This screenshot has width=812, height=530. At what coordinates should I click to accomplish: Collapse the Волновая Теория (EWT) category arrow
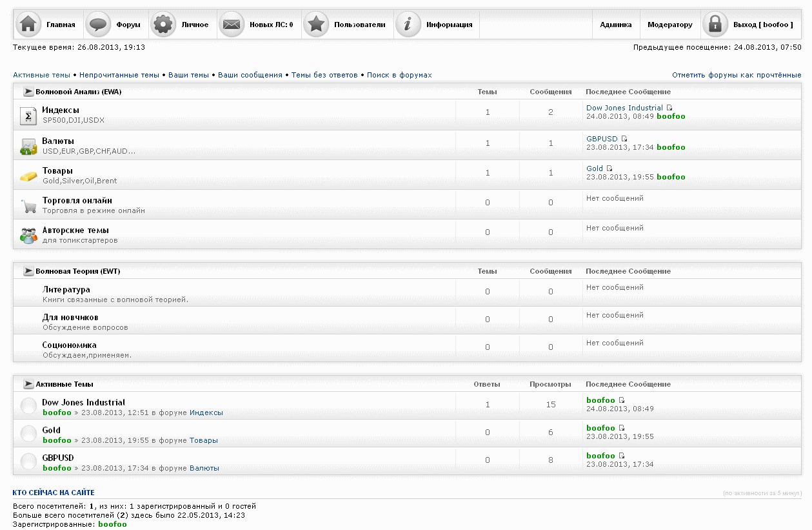[x=28, y=271]
